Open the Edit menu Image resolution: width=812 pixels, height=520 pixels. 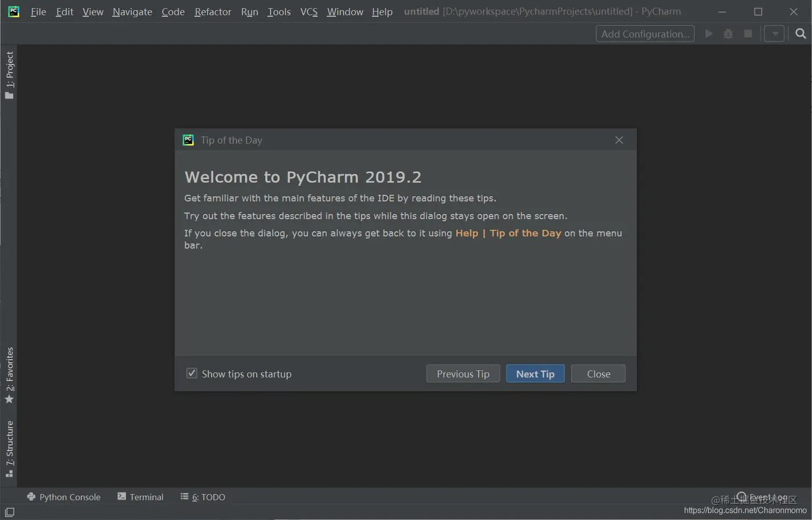64,11
